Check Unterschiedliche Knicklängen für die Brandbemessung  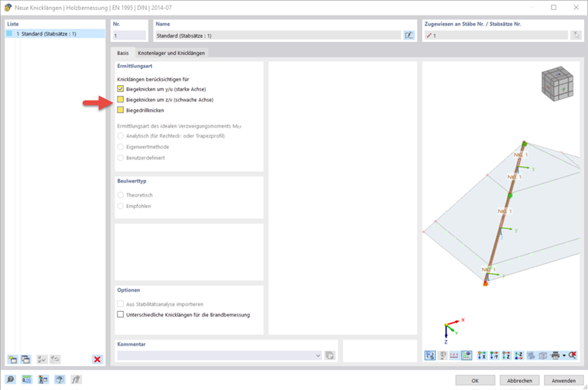click(x=121, y=314)
